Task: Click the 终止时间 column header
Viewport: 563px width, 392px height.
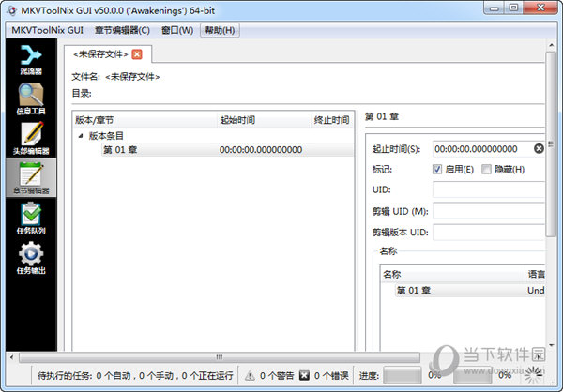Action: (332, 120)
